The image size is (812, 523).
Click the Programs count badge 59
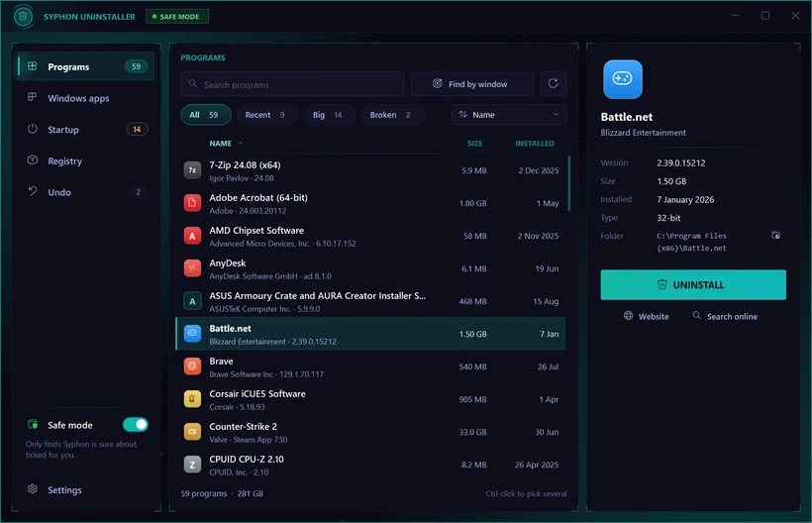[x=137, y=66]
